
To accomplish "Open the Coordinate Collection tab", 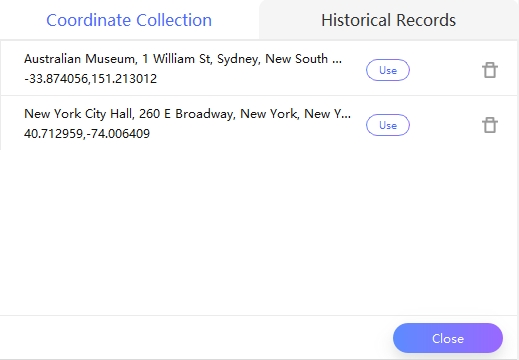I will click(x=129, y=20).
